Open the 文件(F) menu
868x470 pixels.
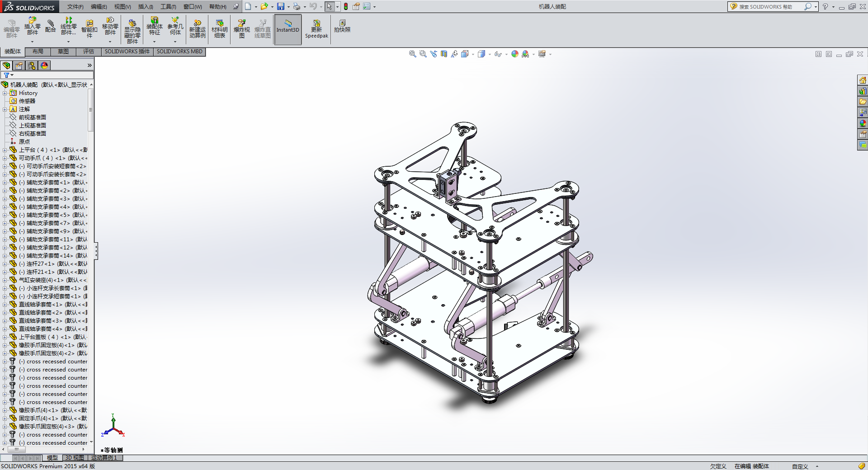point(75,7)
